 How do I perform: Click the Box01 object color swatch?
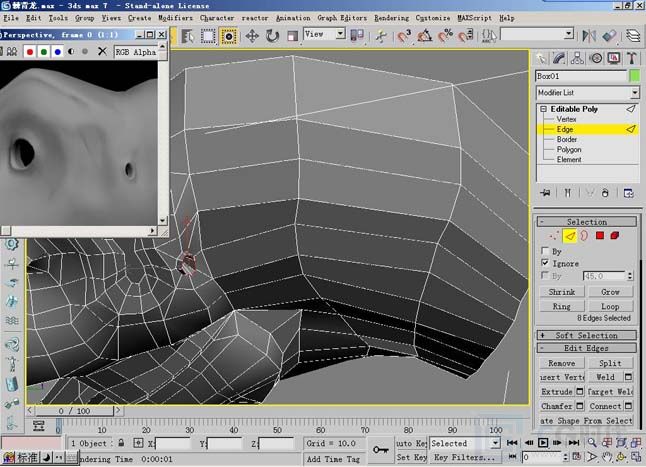634,76
